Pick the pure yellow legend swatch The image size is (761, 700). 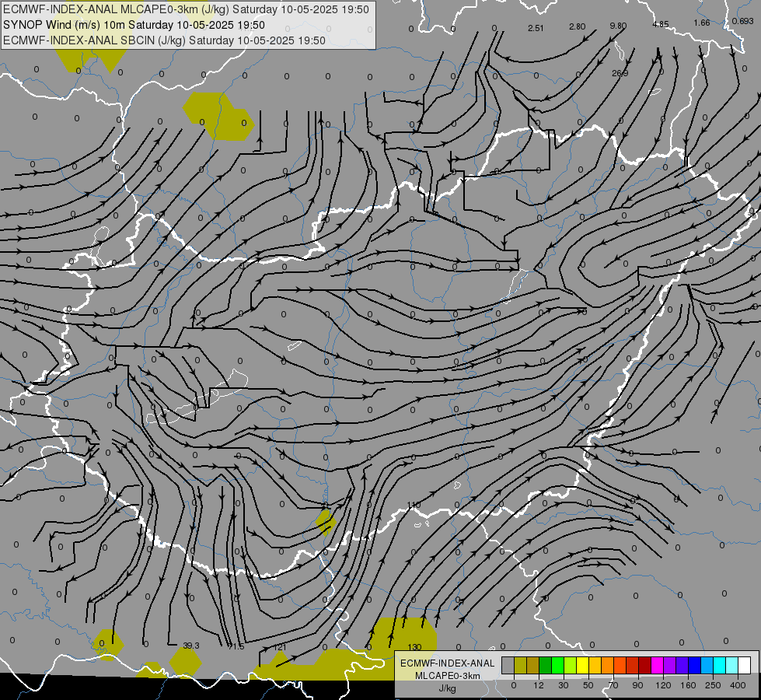[x=582, y=665]
